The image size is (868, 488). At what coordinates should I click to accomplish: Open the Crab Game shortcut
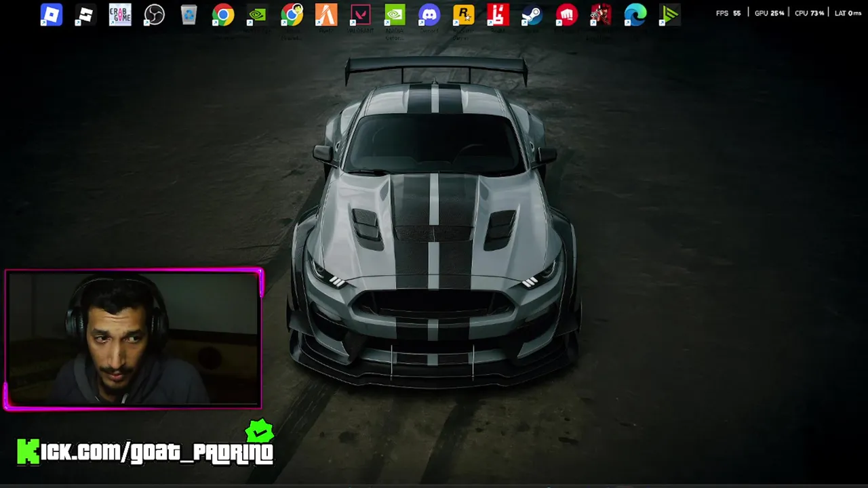(x=120, y=15)
